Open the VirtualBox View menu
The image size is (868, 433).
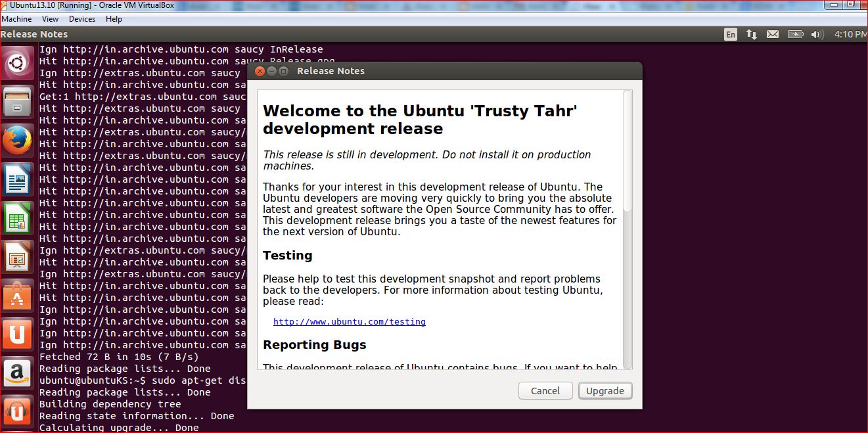[50, 19]
